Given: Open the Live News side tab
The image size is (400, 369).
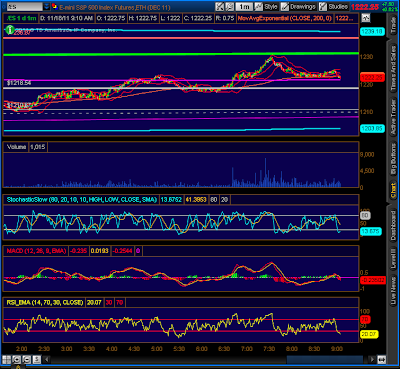Looking at the screenshot, I should [393, 291].
